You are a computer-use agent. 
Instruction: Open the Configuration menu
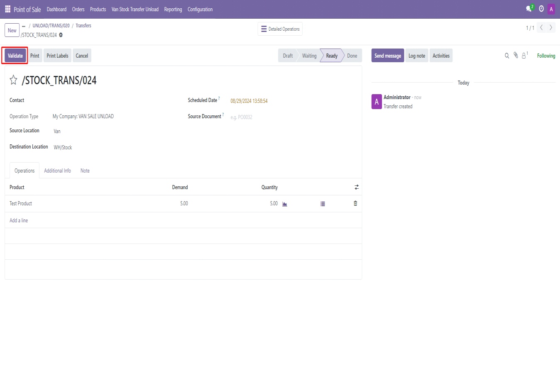coord(200,9)
